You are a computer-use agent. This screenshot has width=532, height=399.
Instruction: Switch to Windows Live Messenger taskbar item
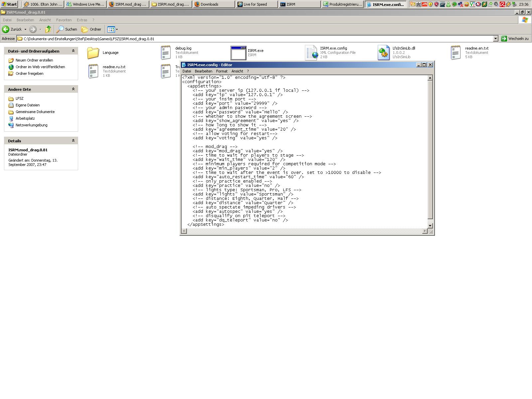click(86, 4)
